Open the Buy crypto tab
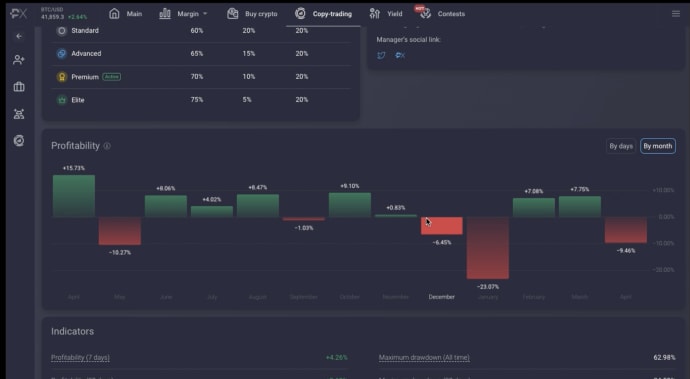The width and height of the screenshot is (690, 379). (261, 14)
